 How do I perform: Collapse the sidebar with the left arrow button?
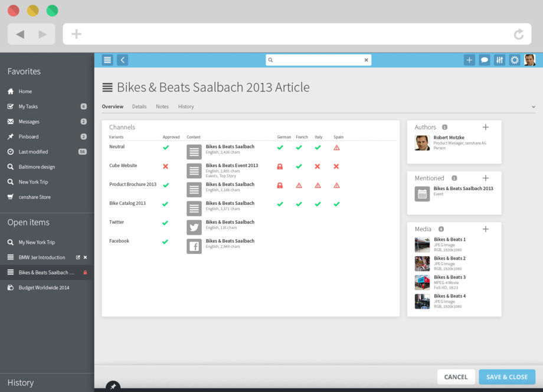(x=122, y=60)
